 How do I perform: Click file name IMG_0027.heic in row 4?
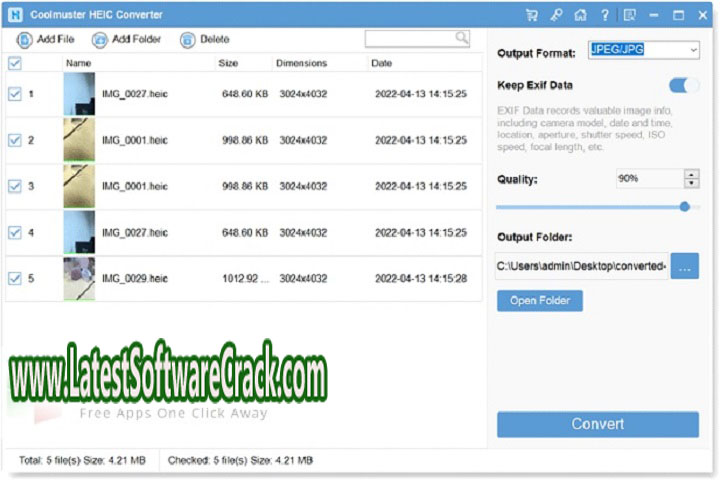tap(135, 232)
